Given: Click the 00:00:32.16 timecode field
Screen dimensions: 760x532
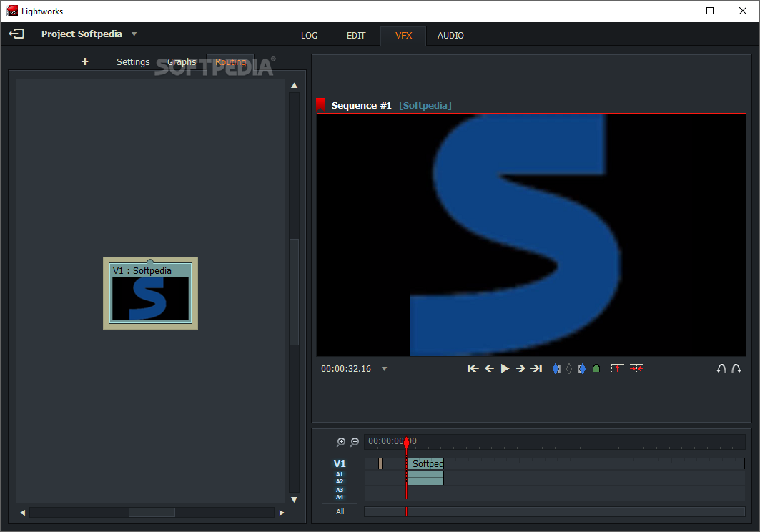Looking at the screenshot, I should point(346,368).
